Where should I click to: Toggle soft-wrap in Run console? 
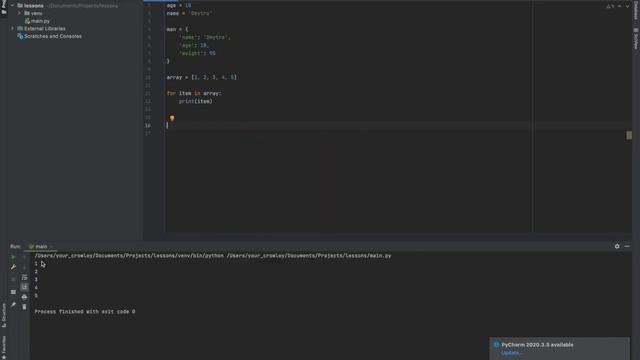point(24,278)
